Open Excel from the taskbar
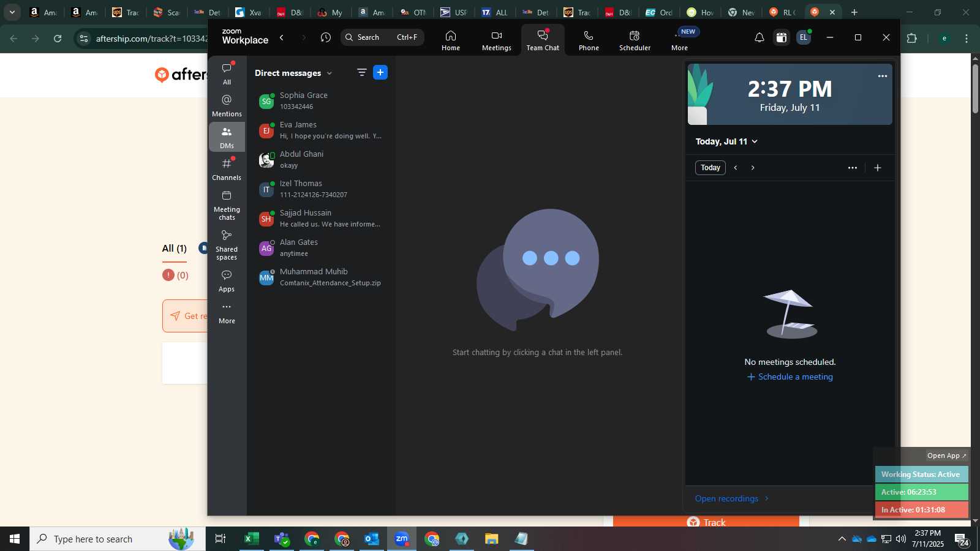Image resolution: width=980 pixels, height=551 pixels. coord(251,539)
